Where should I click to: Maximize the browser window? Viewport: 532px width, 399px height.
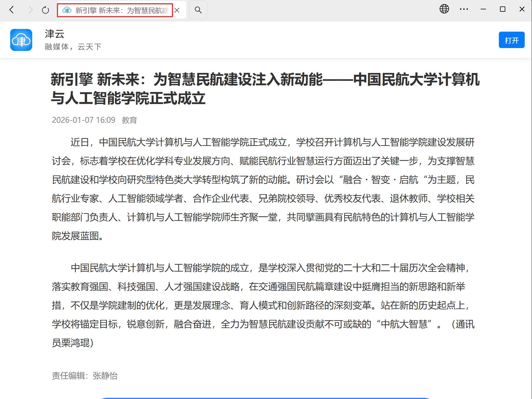503,9
